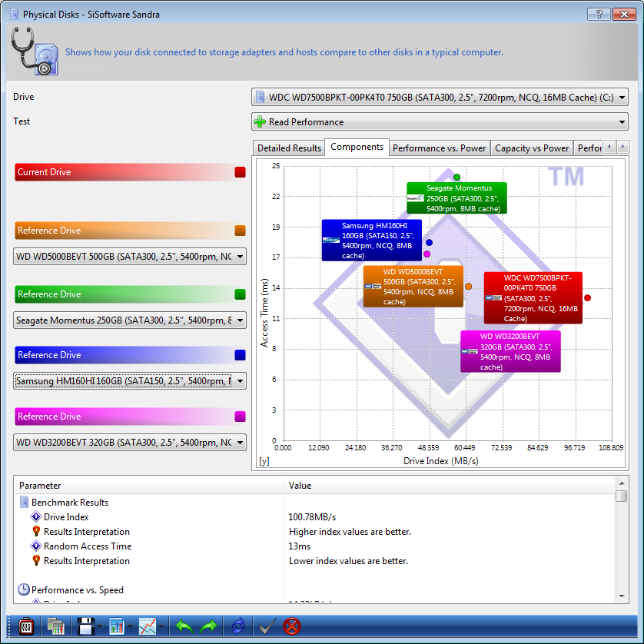This screenshot has height=644, width=644.
Task: Click the Parameter column header
Action: 148,486
